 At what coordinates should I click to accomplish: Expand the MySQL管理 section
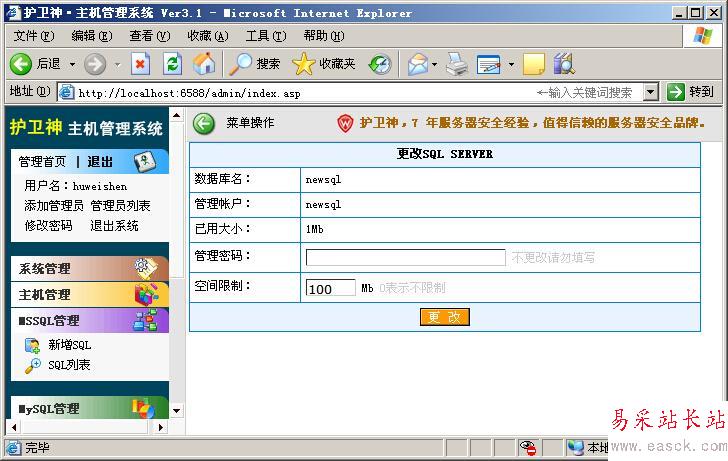89,408
